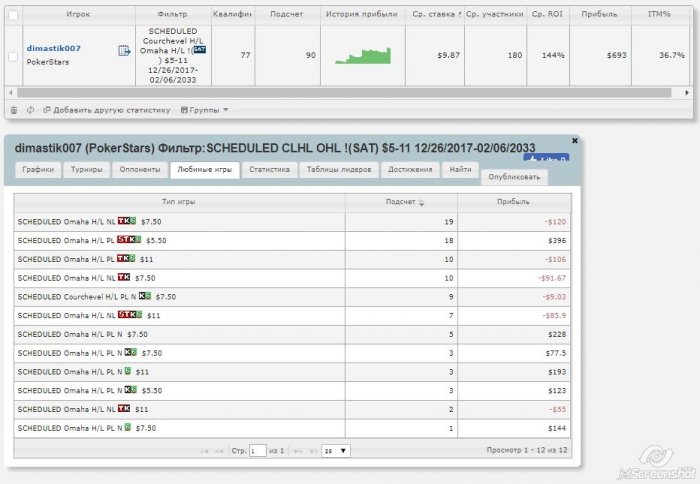Click the first page pager icon
The width and height of the screenshot is (700, 484).
tap(204, 451)
